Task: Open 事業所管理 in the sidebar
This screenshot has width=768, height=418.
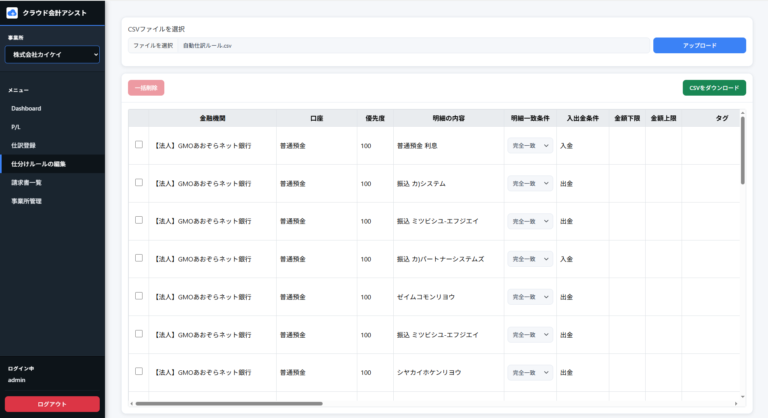Action: pos(26,201)
